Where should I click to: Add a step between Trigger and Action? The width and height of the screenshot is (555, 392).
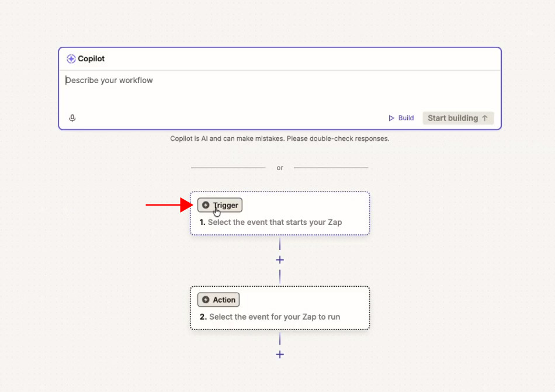[280, 260]
